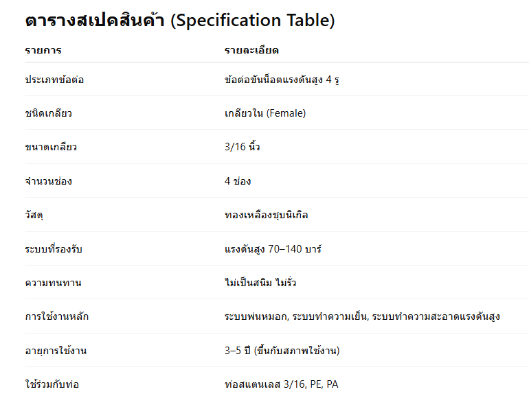Viewport: 529px width, 420px height.
Task: Select the "3/16 นิ้ว" thread size value
Action: tap(242, 147)
